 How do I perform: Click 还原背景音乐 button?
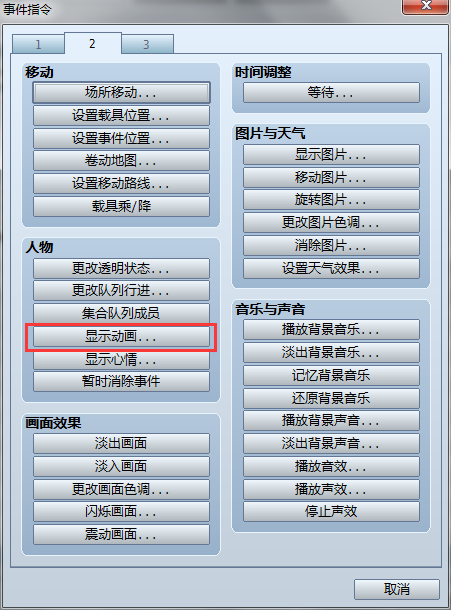coord(332,398)
